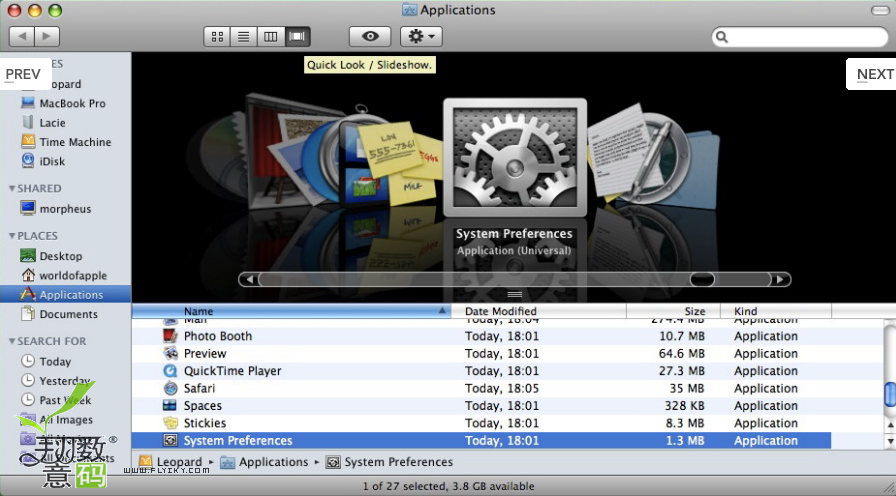This screenshot has width=896, height=496.
Task: Collapse the SHARED sidebar section
Action: 11,189
